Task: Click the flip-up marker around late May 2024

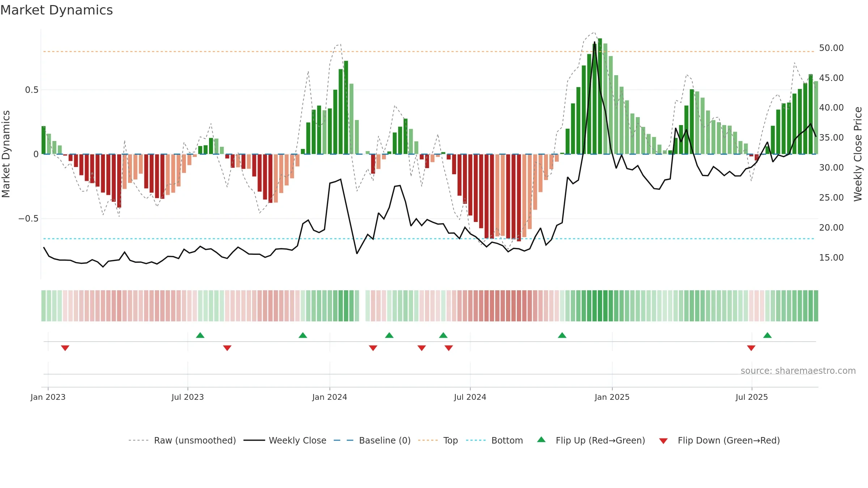Action: 443,335
